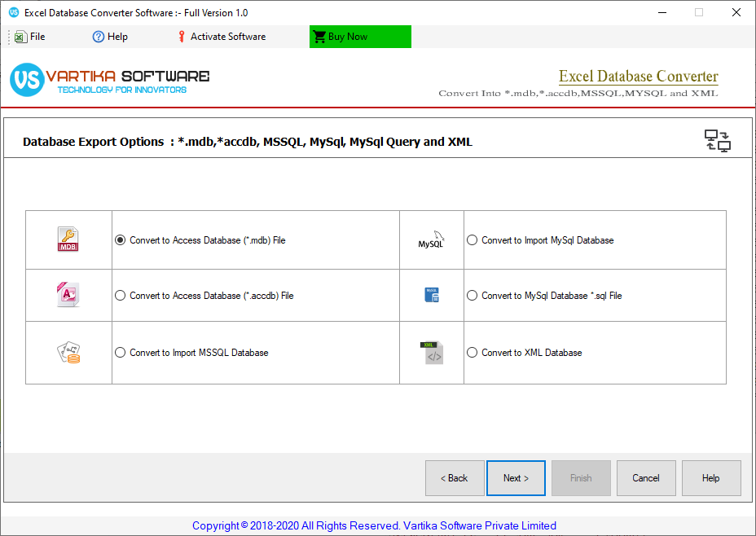Cancel the conversion wizard

click(646, 477)
